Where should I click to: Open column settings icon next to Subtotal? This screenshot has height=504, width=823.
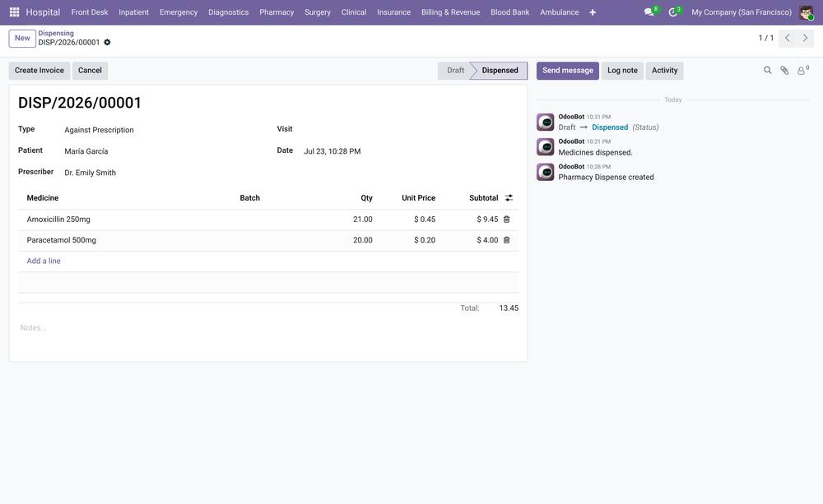click(x=509, y=198)
